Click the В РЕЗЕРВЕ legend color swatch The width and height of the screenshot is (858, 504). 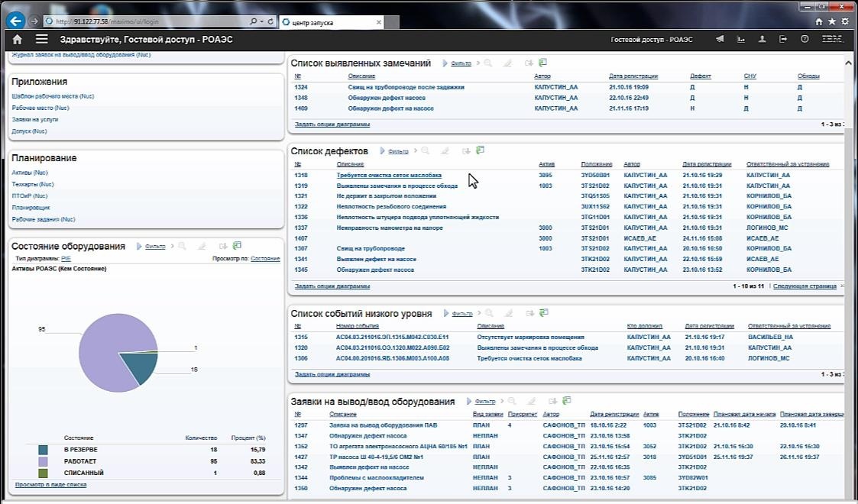(x=43, y=450)
